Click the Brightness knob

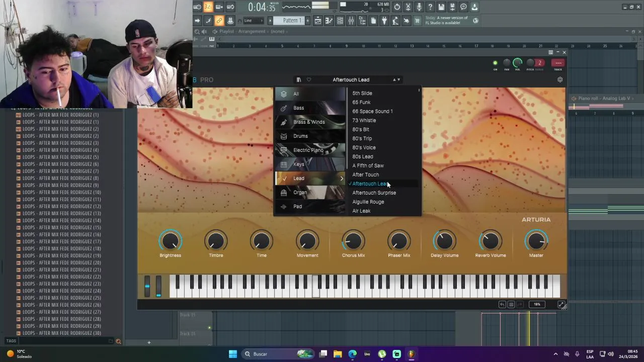[x=170, y=241]
